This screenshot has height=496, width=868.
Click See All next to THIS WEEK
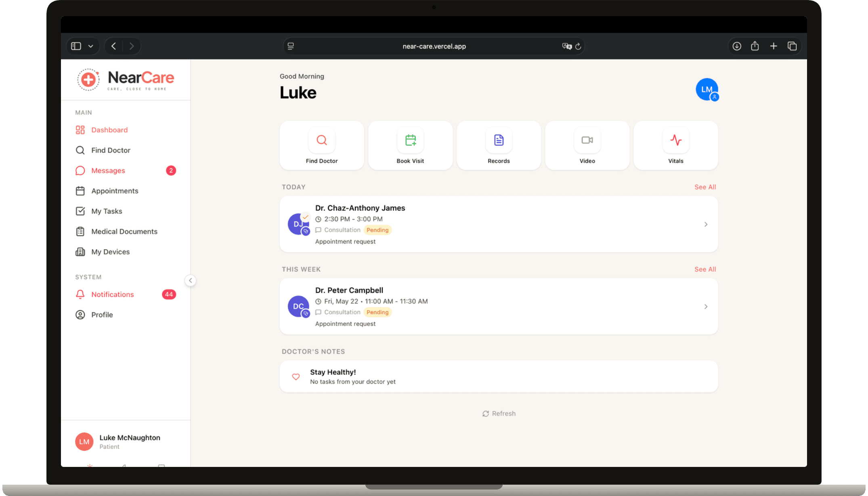tap(705, 269)
